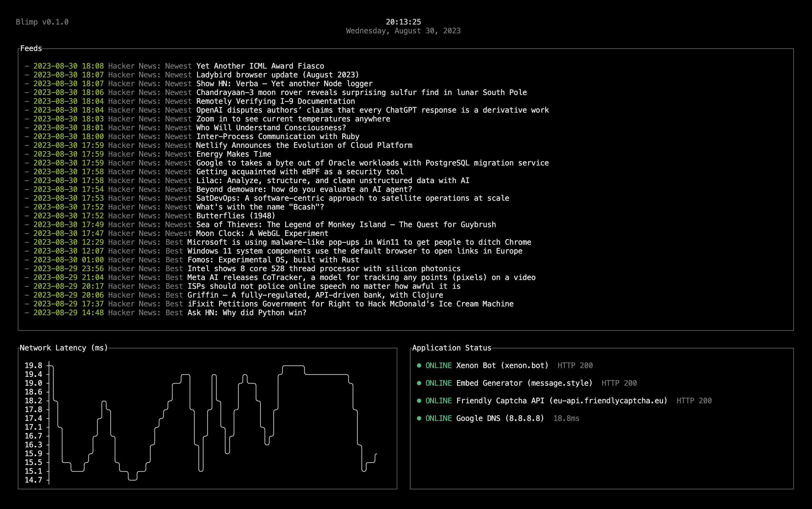
Task: Select the 'Butterflies (1948)' feed entry
Action: tap(235, 215)
